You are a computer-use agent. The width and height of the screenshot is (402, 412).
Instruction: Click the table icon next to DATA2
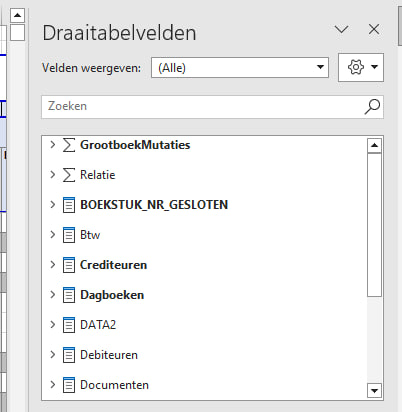coord(69,325)
